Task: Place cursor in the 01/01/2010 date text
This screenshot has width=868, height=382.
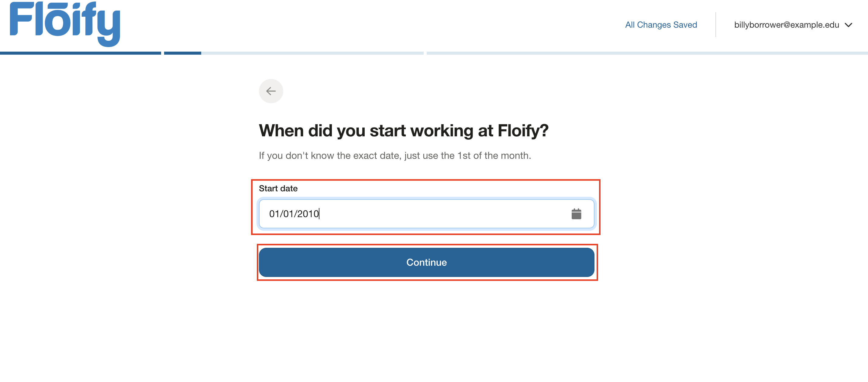Action: (x=294, y=214)
